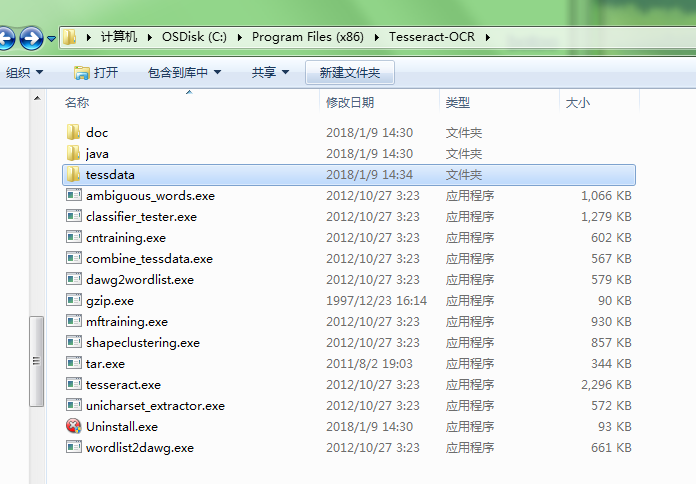The width and height of the screenshot is (696, 484).
Task: Select gzip.exe file name
Action: point(110,301)
